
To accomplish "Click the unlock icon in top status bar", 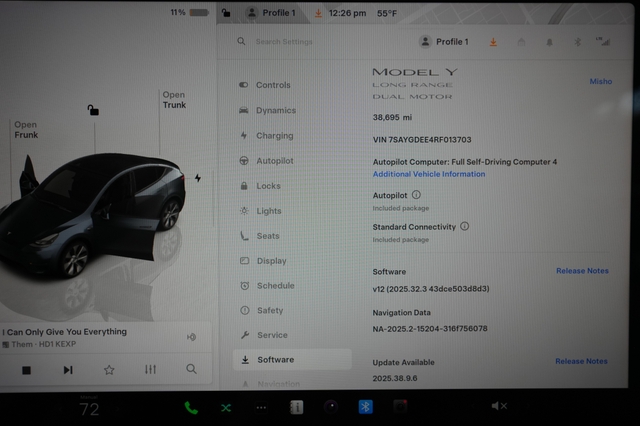I will point(226,13).
